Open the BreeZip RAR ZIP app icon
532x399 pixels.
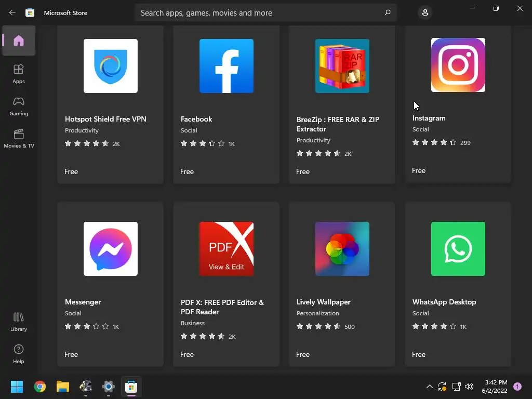(342, 66)
